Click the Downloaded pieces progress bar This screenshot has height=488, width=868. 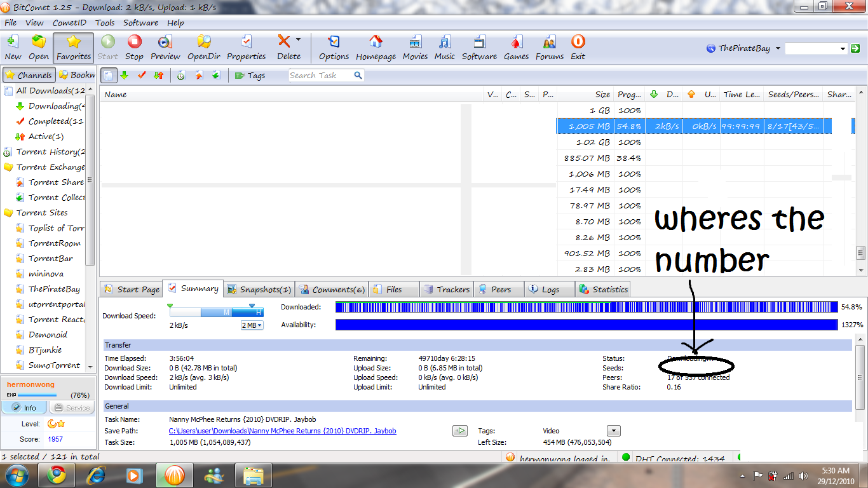pos(587,307)
